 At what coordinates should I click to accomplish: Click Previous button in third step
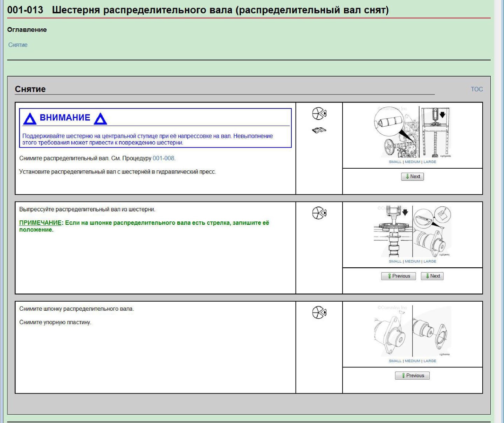click(412, 375)
